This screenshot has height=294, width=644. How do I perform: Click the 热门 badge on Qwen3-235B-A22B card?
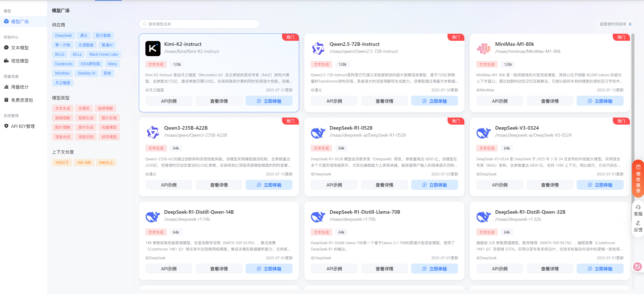(290, 121)
